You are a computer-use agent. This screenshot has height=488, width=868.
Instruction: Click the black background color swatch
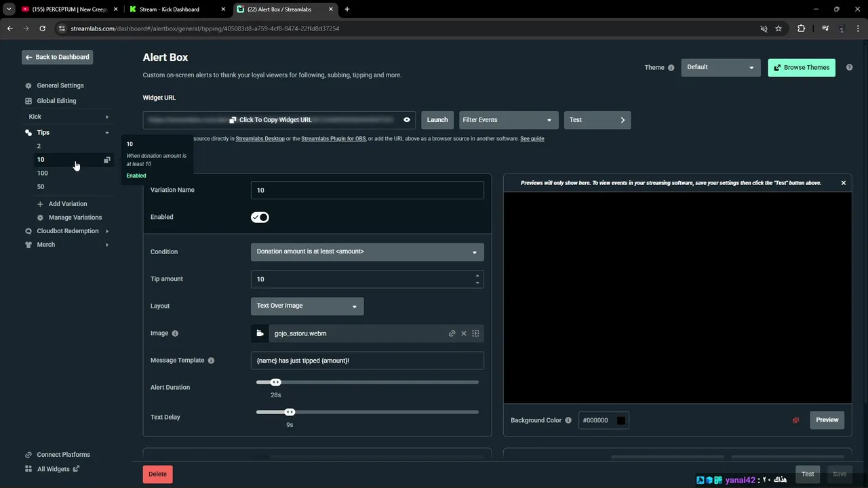(x=620, y=421)
